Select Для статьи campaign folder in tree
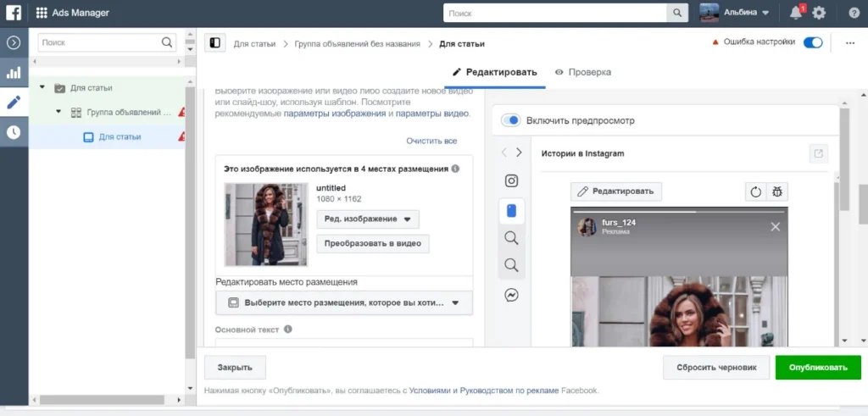Screen dimensions: 868x416 [91, 88]
